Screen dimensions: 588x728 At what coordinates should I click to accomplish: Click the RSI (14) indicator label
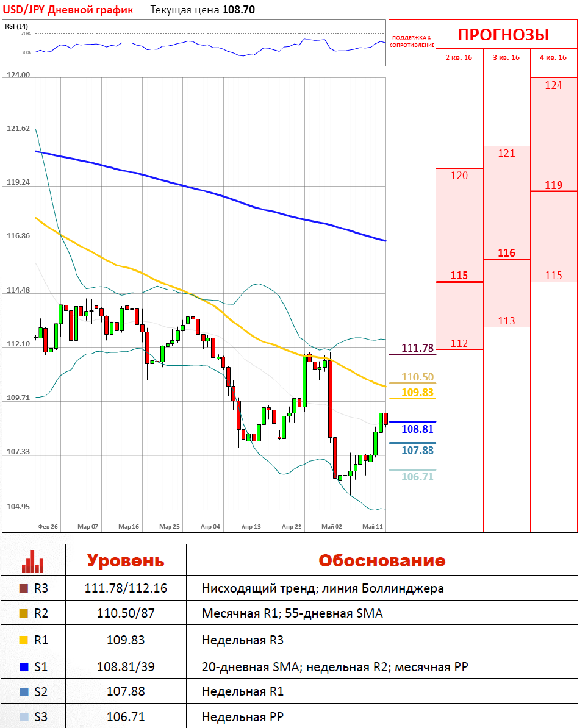tap(16, 26)
